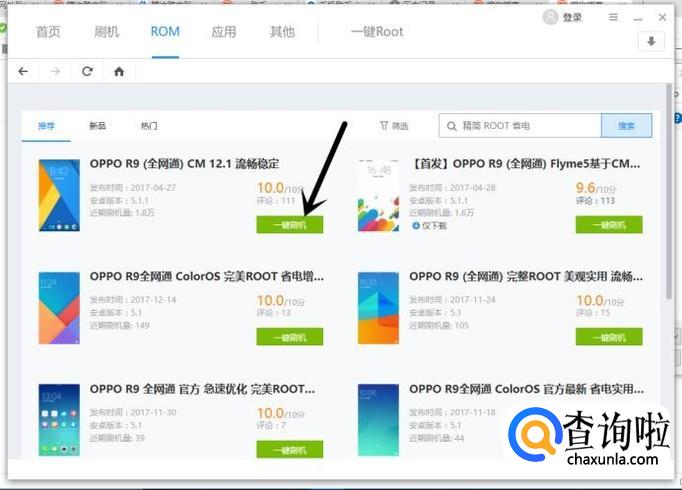Click 一键刷机 for 官方 急速优化 ROM
Viewport: 682px width, 490px height.
pos(290,450)
